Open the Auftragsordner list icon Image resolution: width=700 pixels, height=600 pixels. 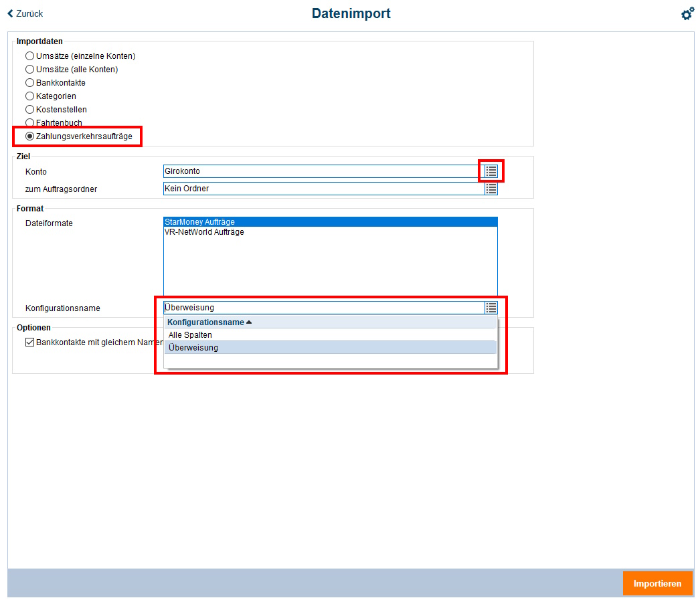[491, 189]
